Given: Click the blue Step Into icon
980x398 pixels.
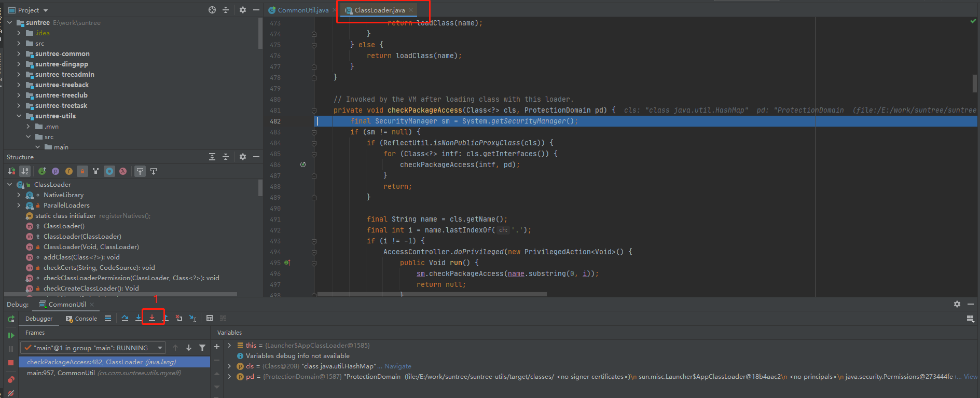Looking at the screenshot, I should 139,318.
